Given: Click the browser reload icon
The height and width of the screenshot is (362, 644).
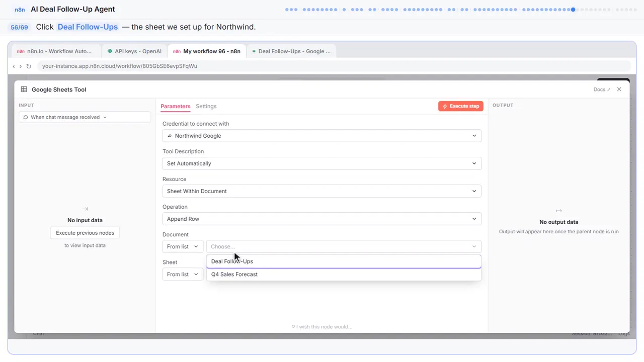Looking at the screenshot, I should click(x=29, y=66).
